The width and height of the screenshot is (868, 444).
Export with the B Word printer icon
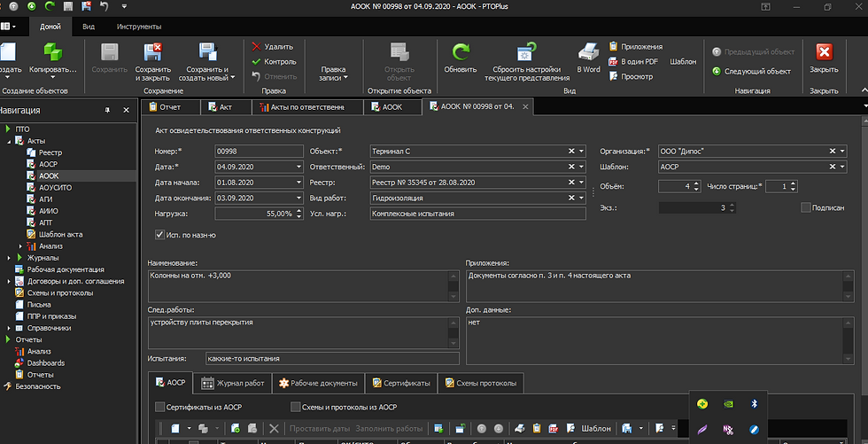(588, 52)
